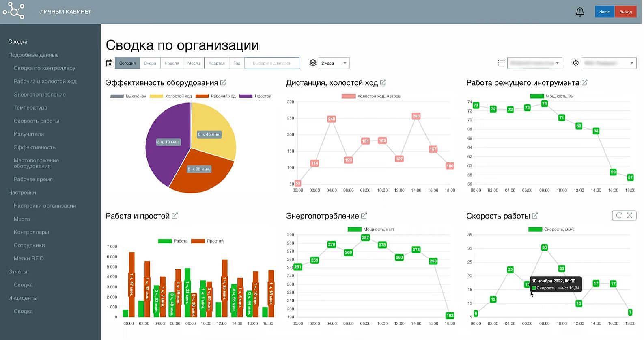Click the 256 data point in Дистанция chart
The width and height of the screenshot is (644, 340).
coord(416,116)
